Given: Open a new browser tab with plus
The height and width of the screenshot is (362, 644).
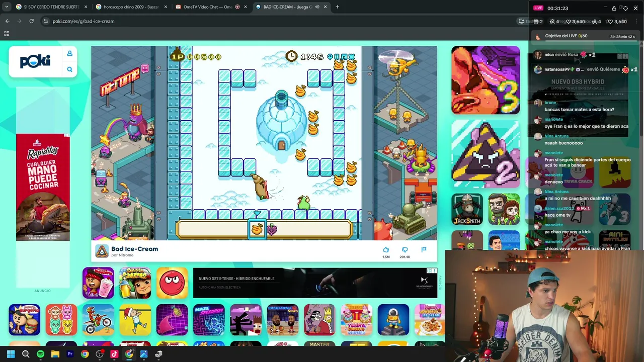Looking at the screenshot, I should click(337, 7).
